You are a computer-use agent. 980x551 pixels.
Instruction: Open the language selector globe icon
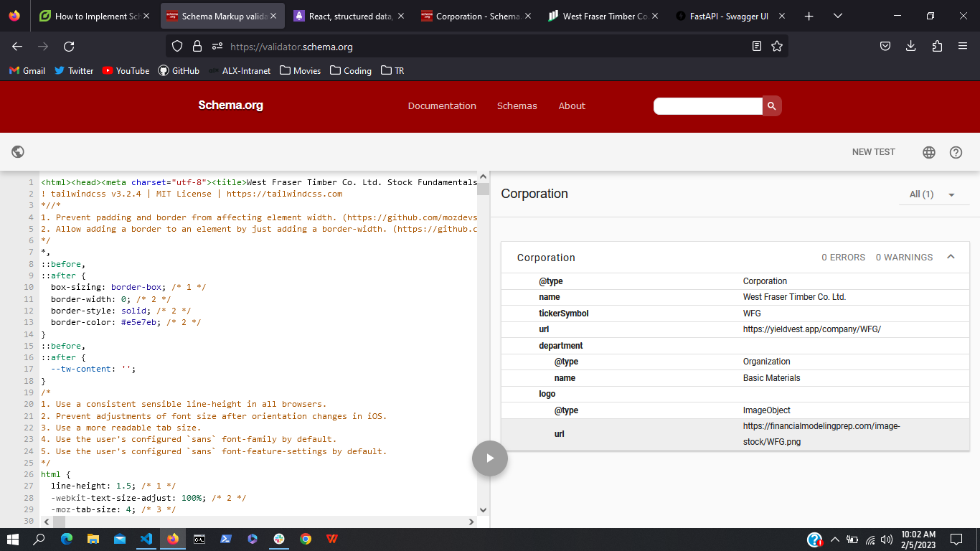[x=929, y=152]
